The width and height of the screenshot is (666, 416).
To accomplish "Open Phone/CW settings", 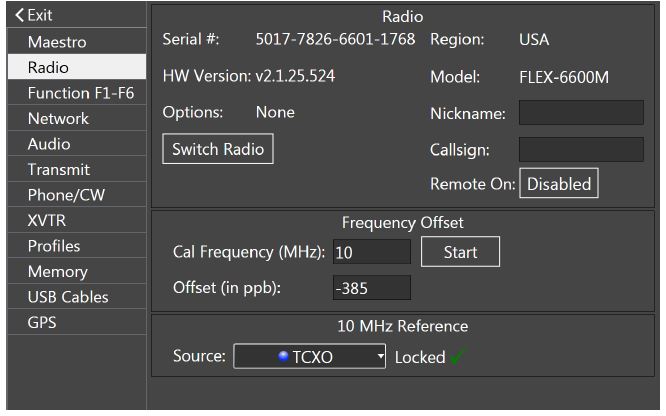I will (77, 195).
